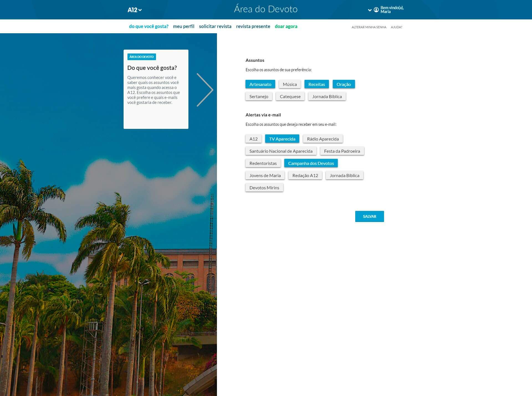The width and height of the screenshot is (532, 396).
Task: Go to solicitar revista tab
Action: (x=215, y=26)
